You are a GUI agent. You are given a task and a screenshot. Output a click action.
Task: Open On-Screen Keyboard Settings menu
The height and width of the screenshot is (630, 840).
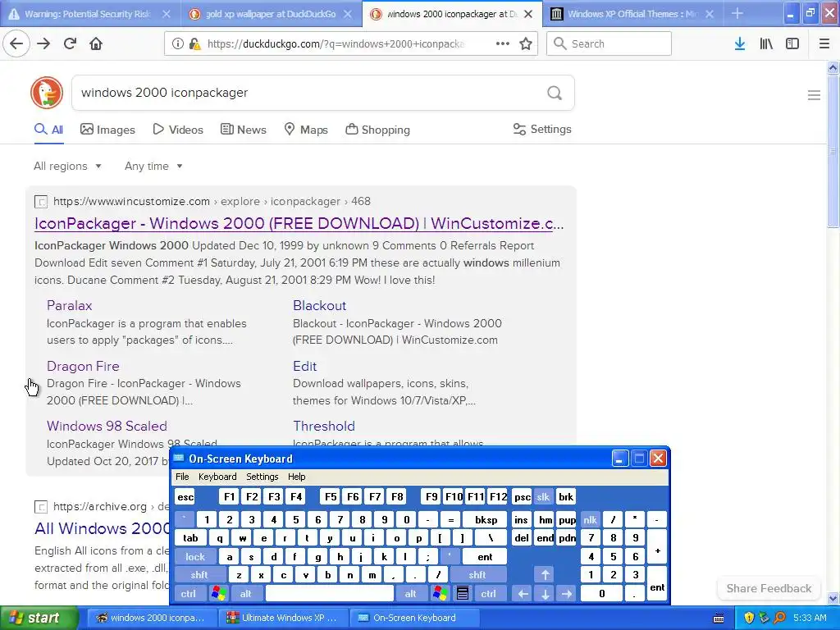(x=262, y=477)
